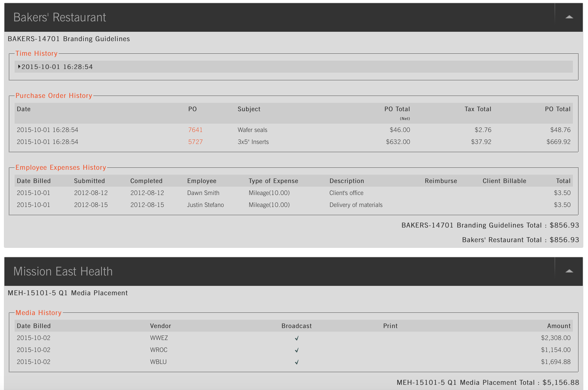Click the Time History section label
This screenshot has height=390, width=588.
click(36, 53)
